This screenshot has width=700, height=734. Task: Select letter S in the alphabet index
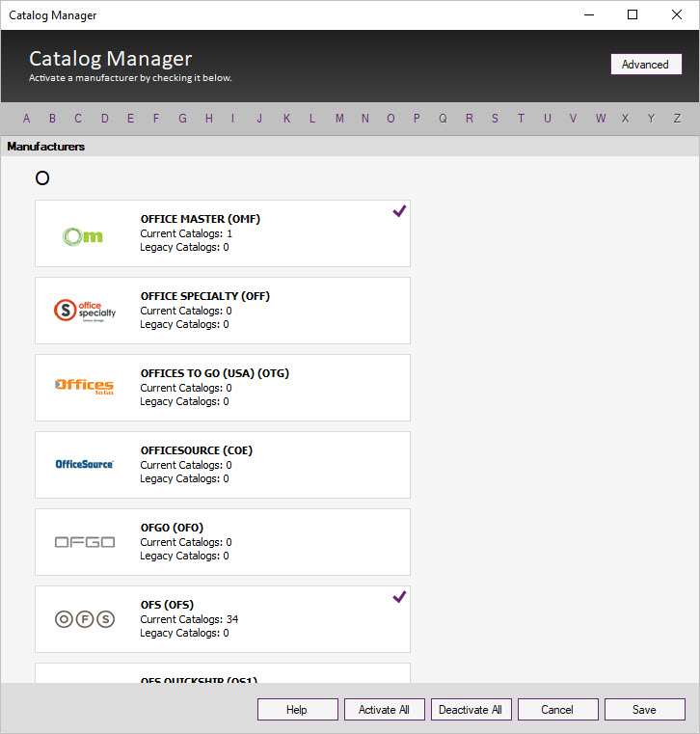(495, 119)
